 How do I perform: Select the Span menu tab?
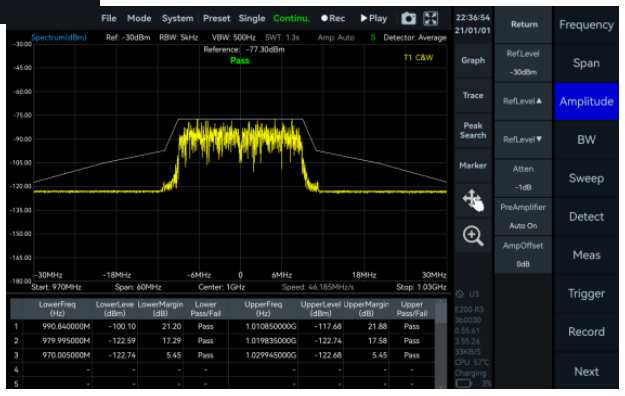click(586, 63)
